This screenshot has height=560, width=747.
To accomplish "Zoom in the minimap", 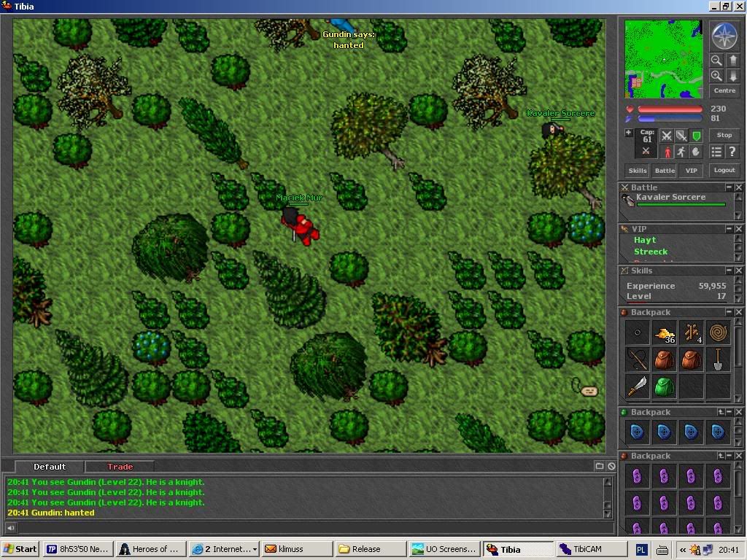I will click(x=716, y=76).
